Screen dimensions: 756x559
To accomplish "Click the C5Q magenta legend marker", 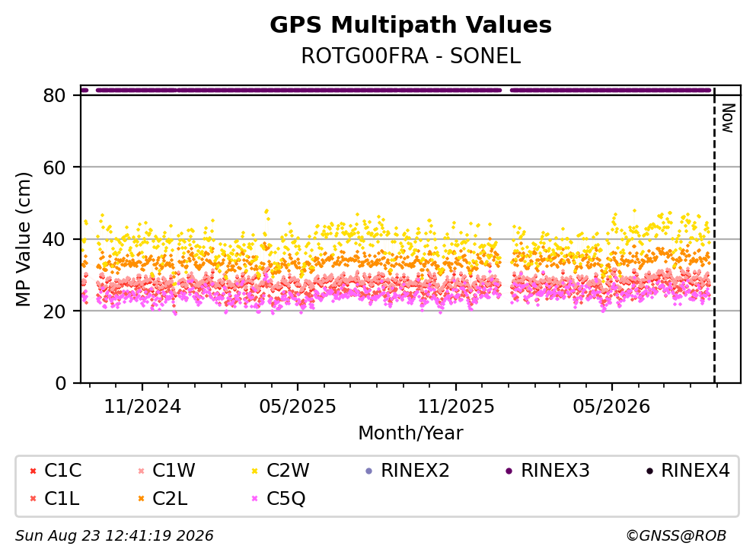I will (255, 499).
